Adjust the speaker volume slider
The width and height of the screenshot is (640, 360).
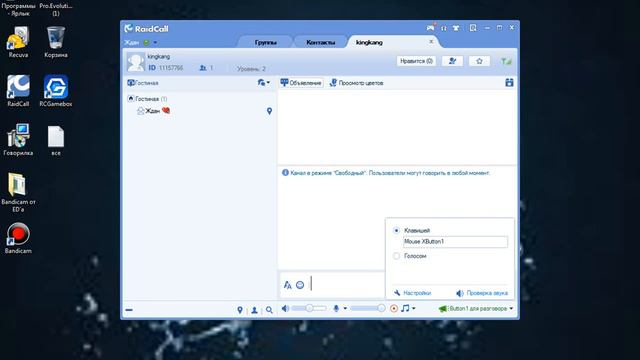309,308
